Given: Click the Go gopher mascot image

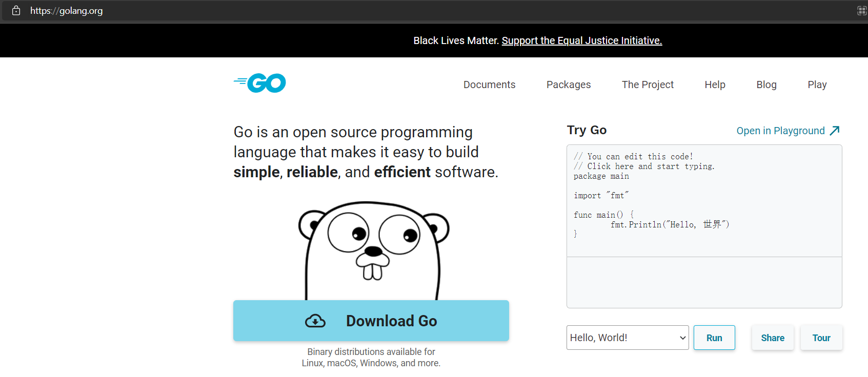Looking at the screenshot, I should pos(374,250).
